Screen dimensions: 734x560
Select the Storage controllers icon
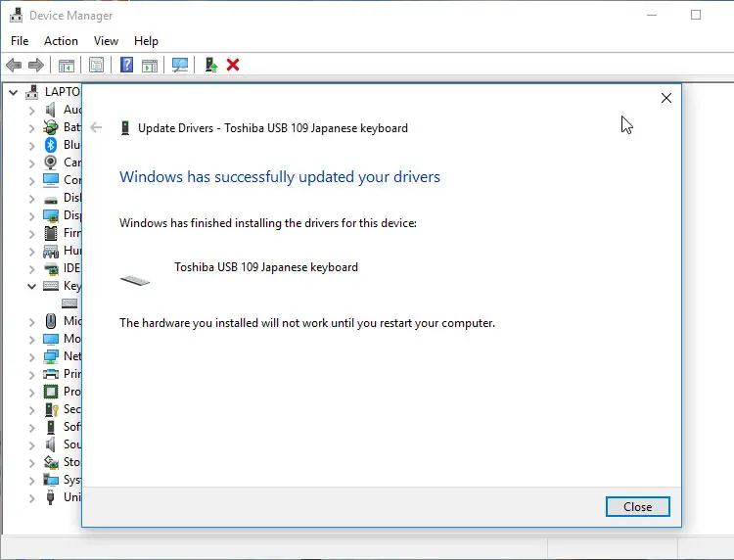[51, 462]
